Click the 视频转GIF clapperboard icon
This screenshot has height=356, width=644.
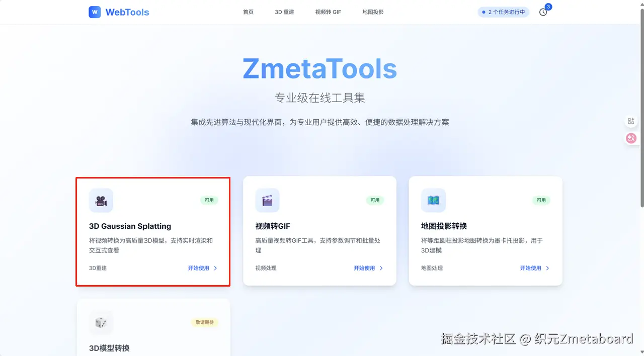pos(267,201)
